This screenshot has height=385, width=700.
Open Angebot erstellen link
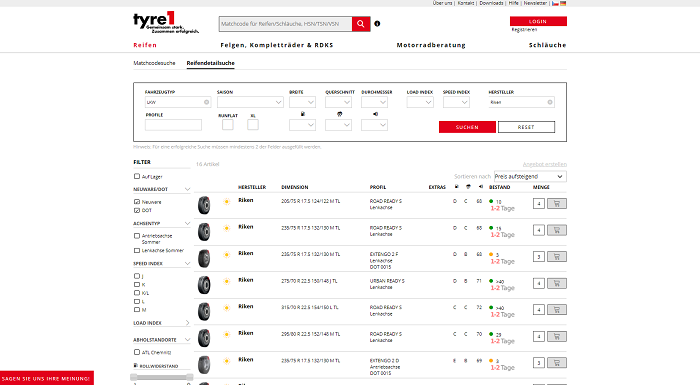point(545,164)
